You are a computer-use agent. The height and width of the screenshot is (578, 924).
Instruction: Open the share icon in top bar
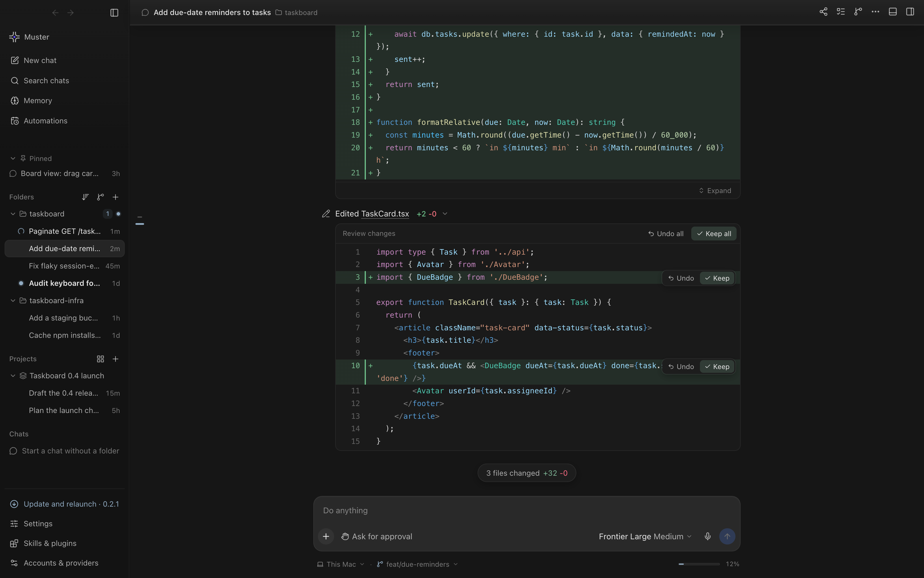pyautogui.click(x=823, y=12)
